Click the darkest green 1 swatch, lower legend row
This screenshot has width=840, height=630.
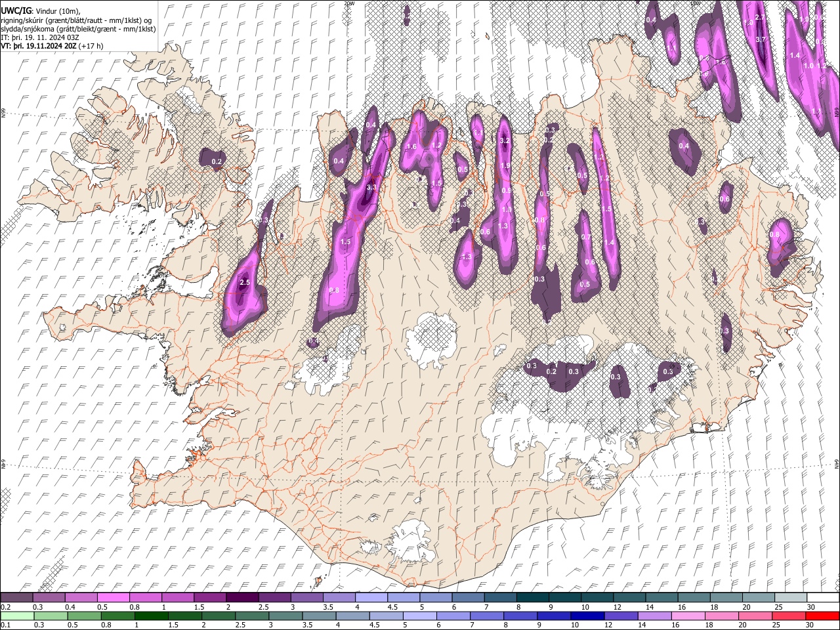point(152,616)
